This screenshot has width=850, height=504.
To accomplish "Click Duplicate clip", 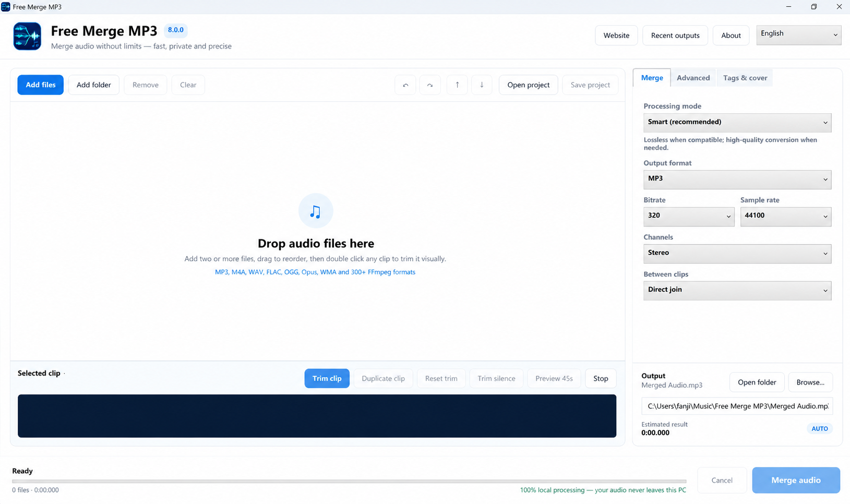I will [384, 378].
